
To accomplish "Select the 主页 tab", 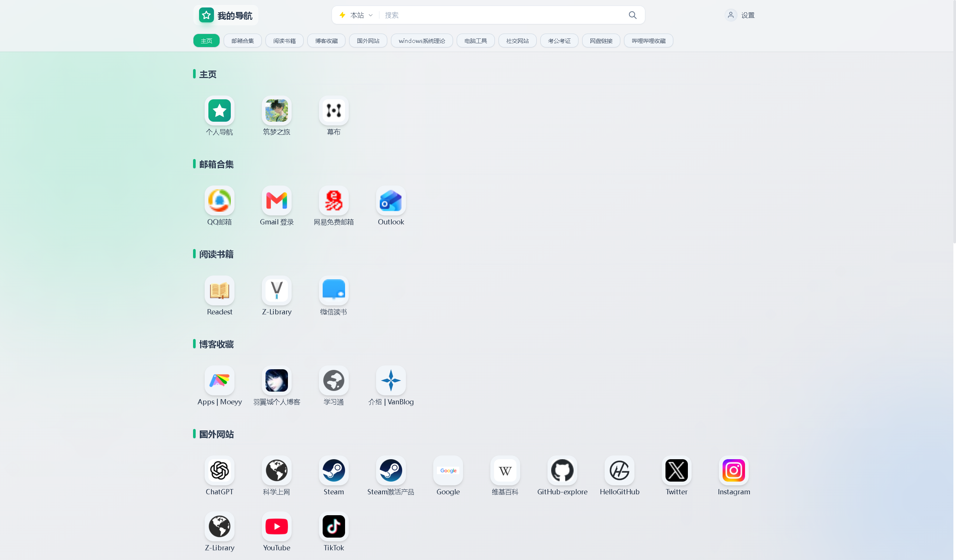I will pos(207,41).
